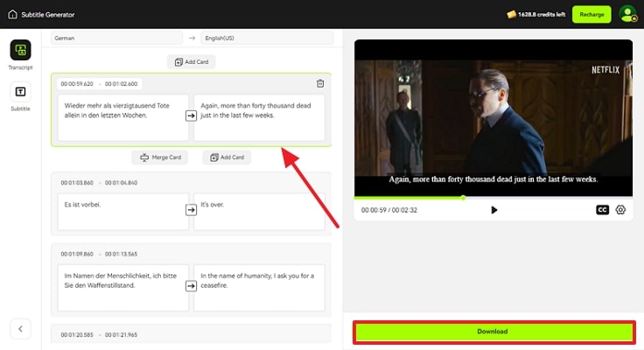Screen dimensions: 644x350
Task: Click start timestamp 00:01:20.585
Action: coord(77,335)
